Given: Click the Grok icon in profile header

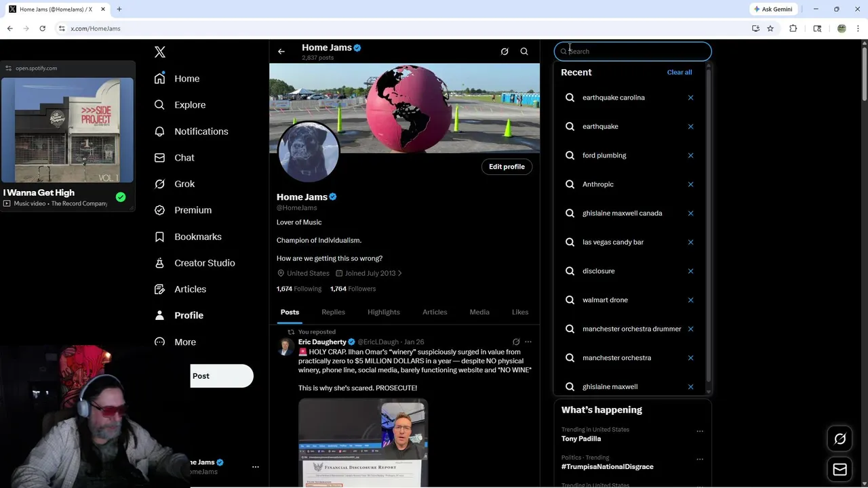Looking at the screenshot, I should (505, 52).
